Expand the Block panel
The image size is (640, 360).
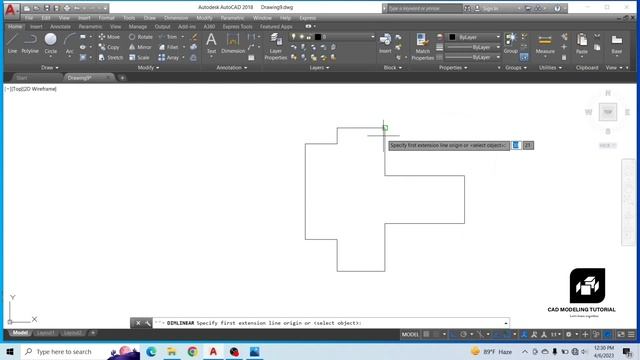click(393, 68)
